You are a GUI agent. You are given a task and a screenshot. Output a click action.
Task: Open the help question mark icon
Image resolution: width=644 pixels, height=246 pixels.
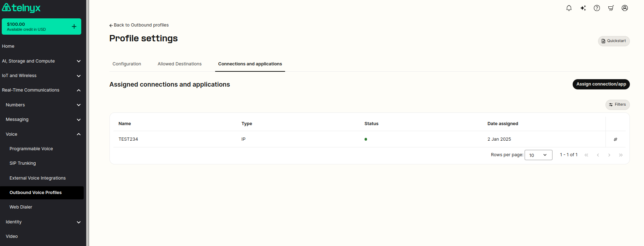[x=597, y=8]
